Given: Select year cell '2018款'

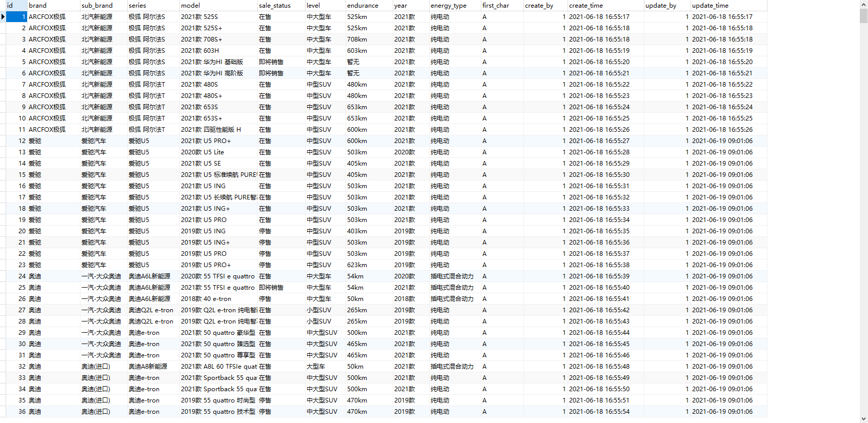Looking at the screenshot, I should (x=411, y=299).
